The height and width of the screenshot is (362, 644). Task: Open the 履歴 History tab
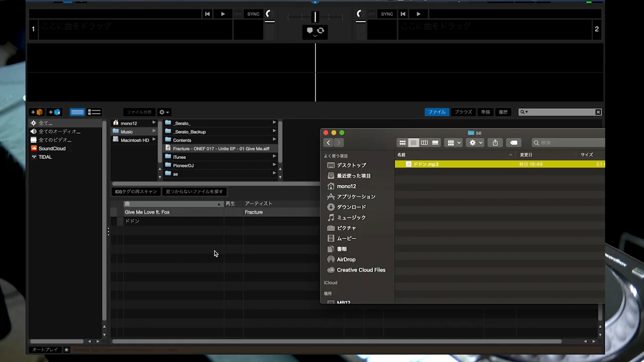click(x=503, y=112)
